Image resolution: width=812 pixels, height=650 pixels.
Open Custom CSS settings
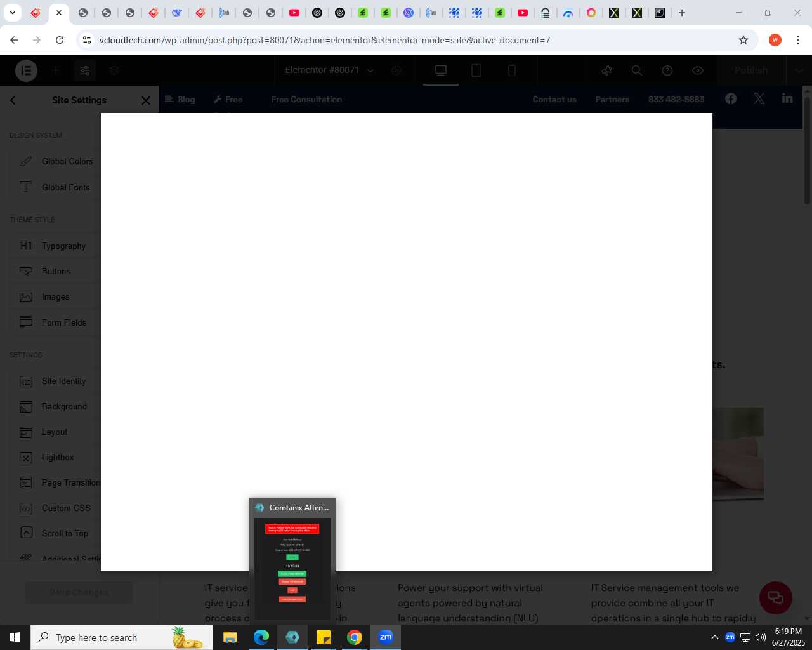point(56,508)
